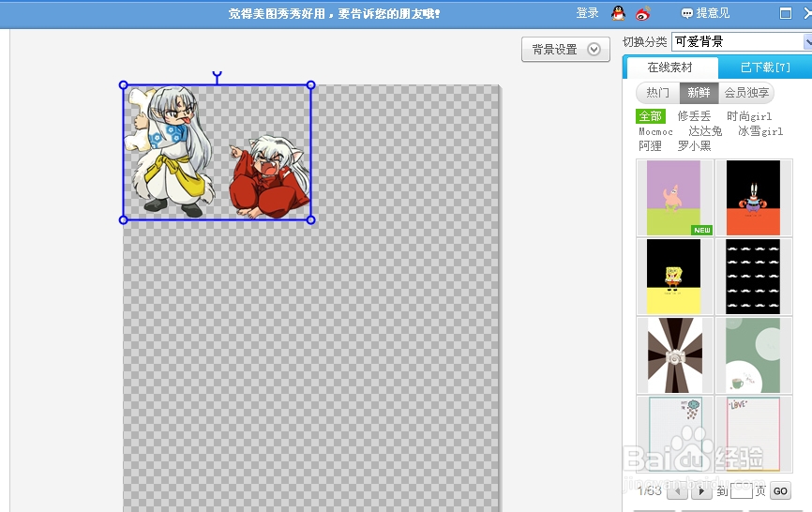Open the 提意见 feedback link
812x512 pixels.
coord(705,13)
